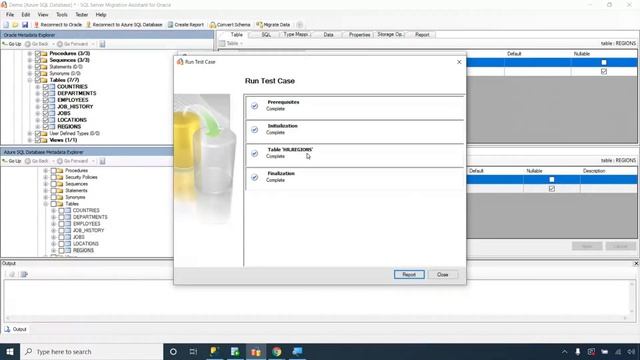640x360 pixels.
Task: Click Migrate Data toolbar button
Action: (x=273, y=25)
